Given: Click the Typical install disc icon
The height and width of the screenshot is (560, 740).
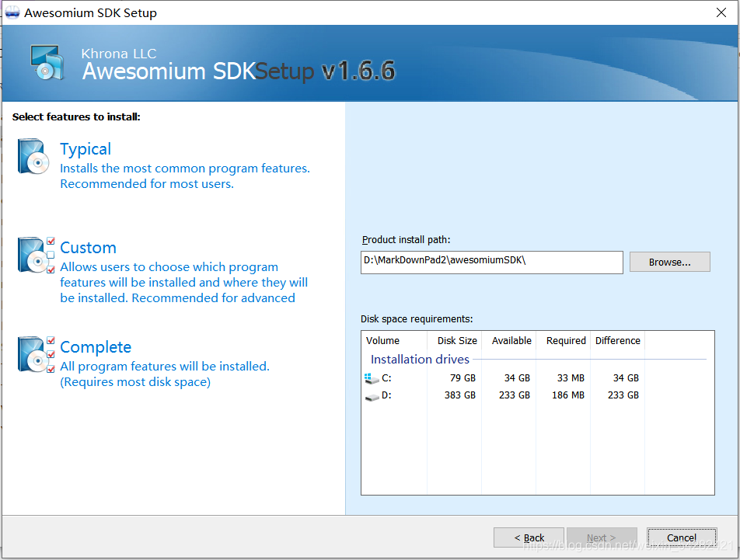Looking at the screenshot, I should (x=33, y=156).
